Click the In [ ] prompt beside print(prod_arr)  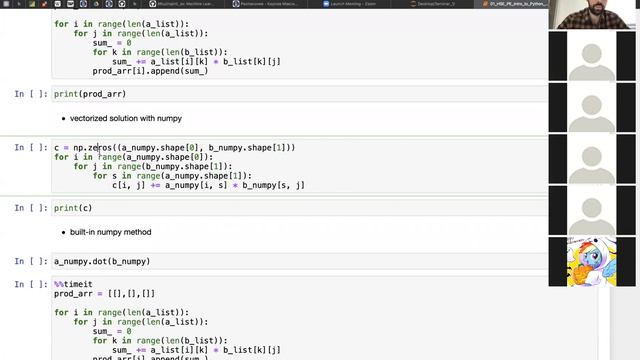[x=31, y=94]
